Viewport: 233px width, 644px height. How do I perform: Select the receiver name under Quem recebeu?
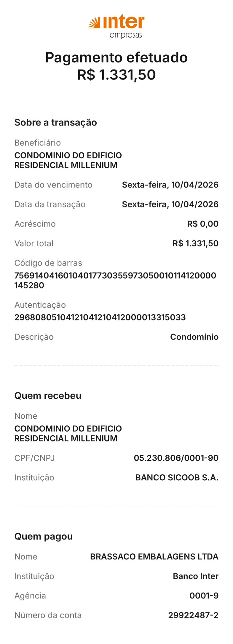68,433
